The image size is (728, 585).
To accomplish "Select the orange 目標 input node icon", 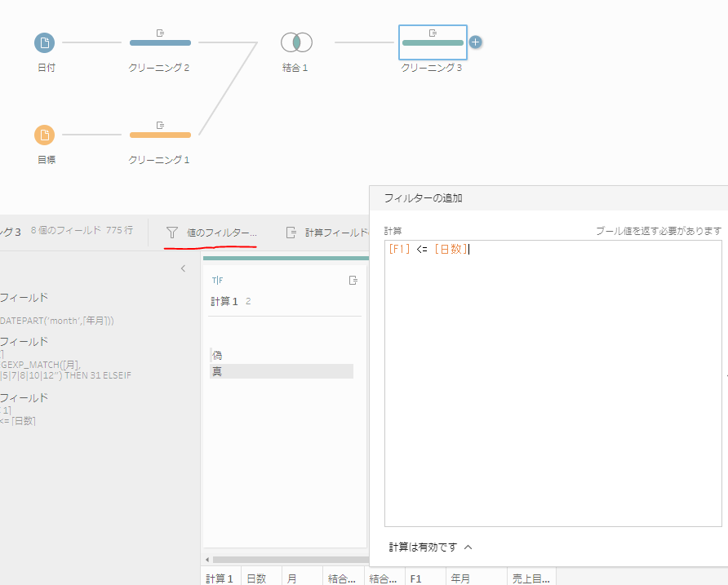I will point(45,135).
